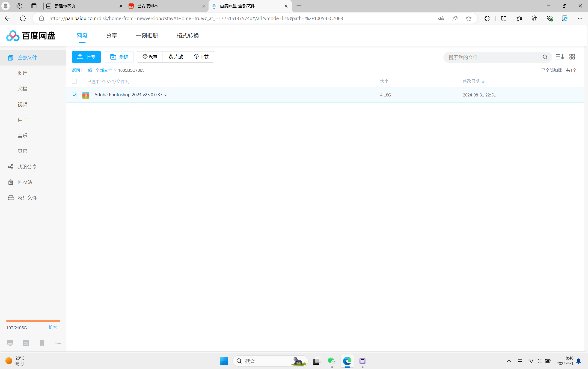Click the New folder (新建) button
The image size is (588, 369).
(x=119, y=57)
